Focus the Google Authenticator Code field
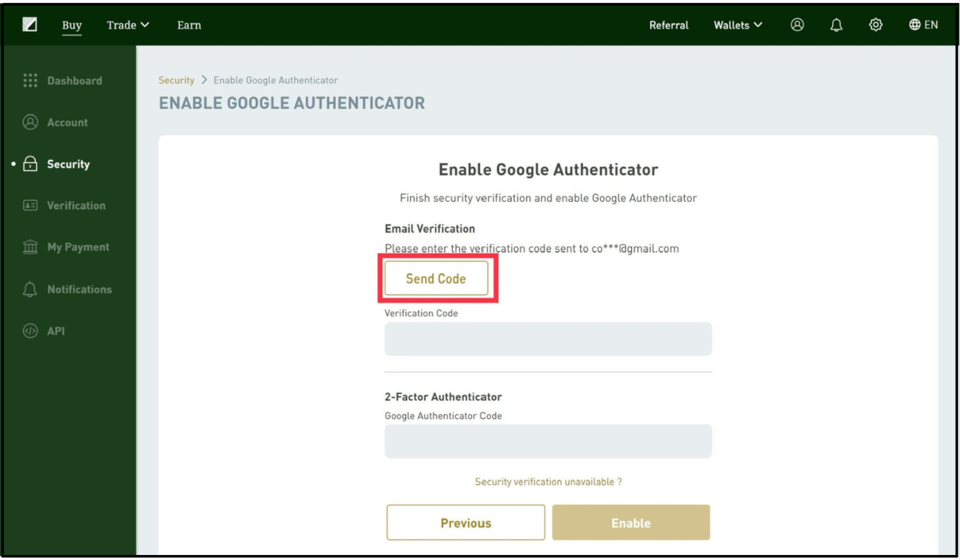Viewport: 960px width, 560px height. click(x=548, y=441)
